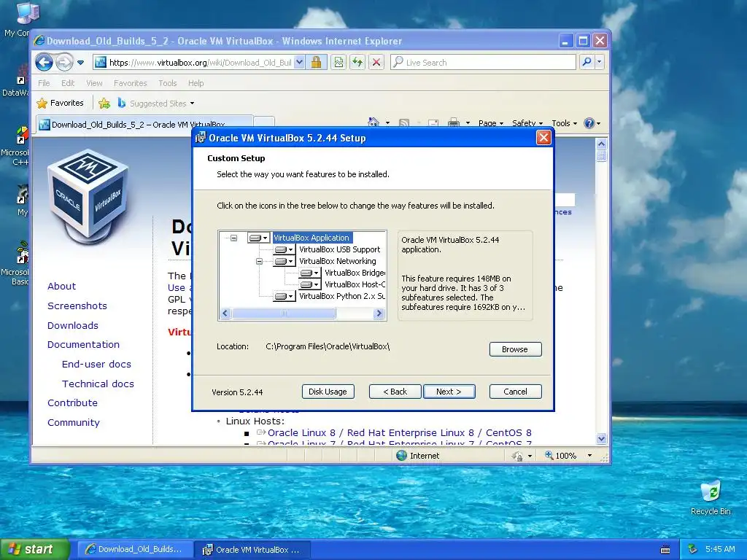Click the Cancel button in Setup
The height and width of the screenshot is (560, 747).
click(x=515, y=392)
